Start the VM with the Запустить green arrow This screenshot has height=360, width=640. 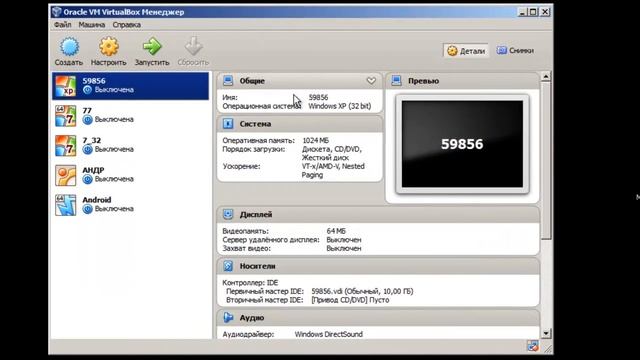(x=152, y=47)
